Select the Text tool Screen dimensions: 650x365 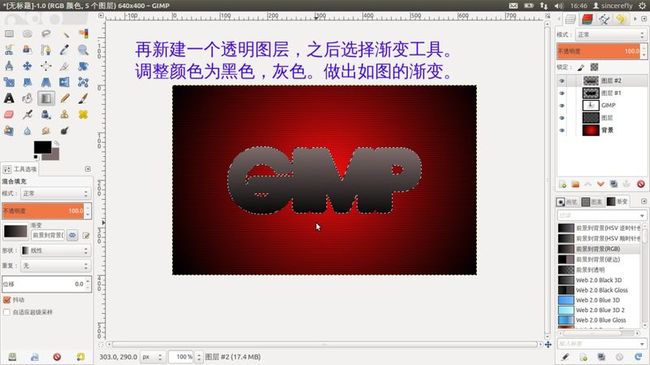9,98
